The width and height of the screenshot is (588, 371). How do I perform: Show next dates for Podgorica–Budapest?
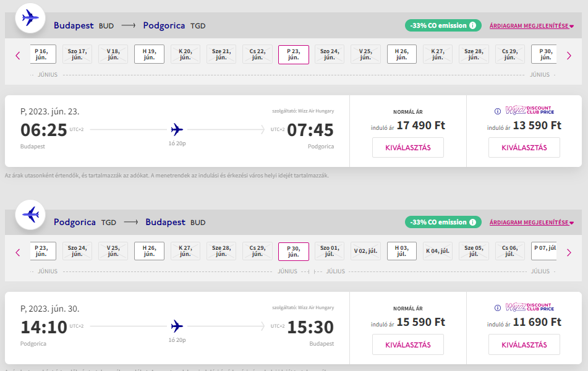coord(569,252)
